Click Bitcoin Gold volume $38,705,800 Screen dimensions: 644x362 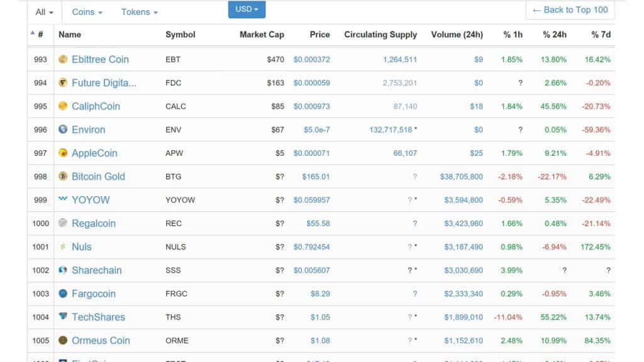462,177
